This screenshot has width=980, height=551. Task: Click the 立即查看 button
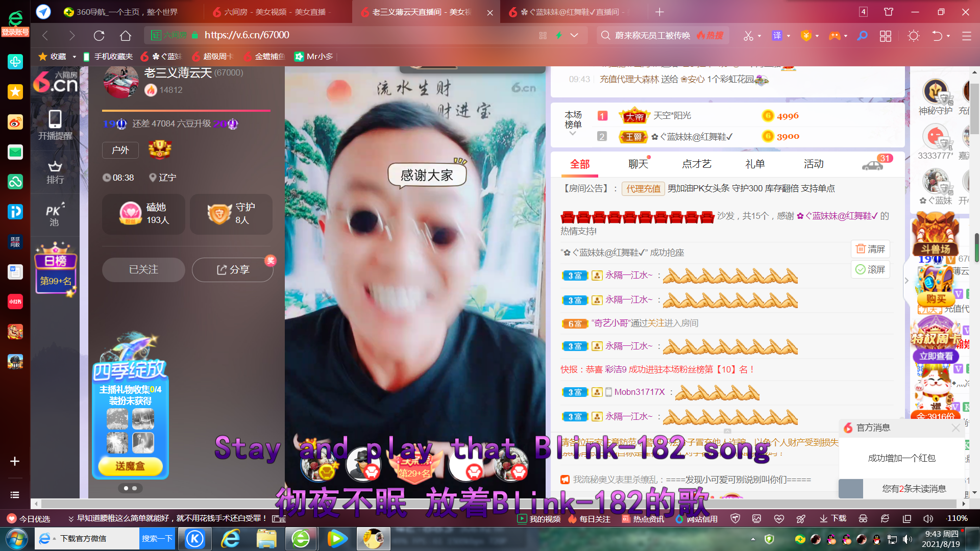click(936, 356)
